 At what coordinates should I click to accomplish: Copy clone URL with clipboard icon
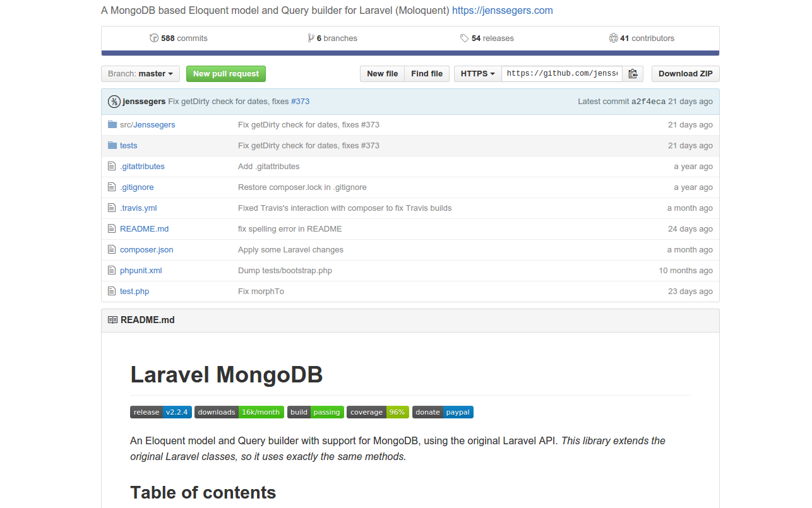pyautogui.click(x=633, y=74)
